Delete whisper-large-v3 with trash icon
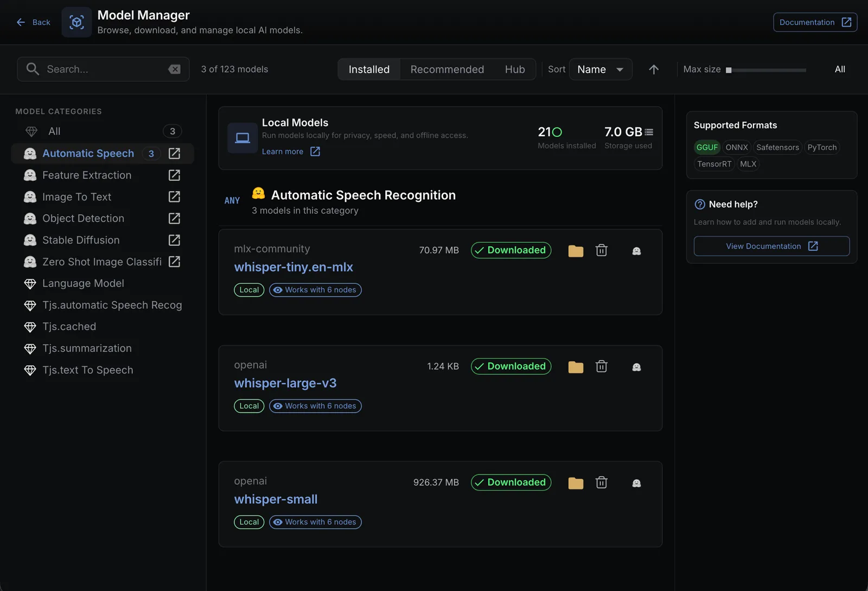 click(601, 366)
